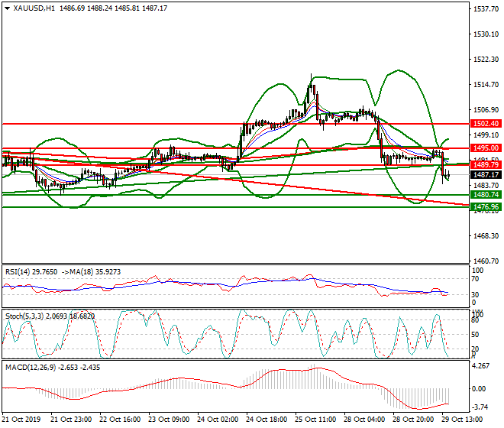
Task: Select the 28 Oct 20:00 time axis label
Action: pyautogui.click(x=413, y=420)
